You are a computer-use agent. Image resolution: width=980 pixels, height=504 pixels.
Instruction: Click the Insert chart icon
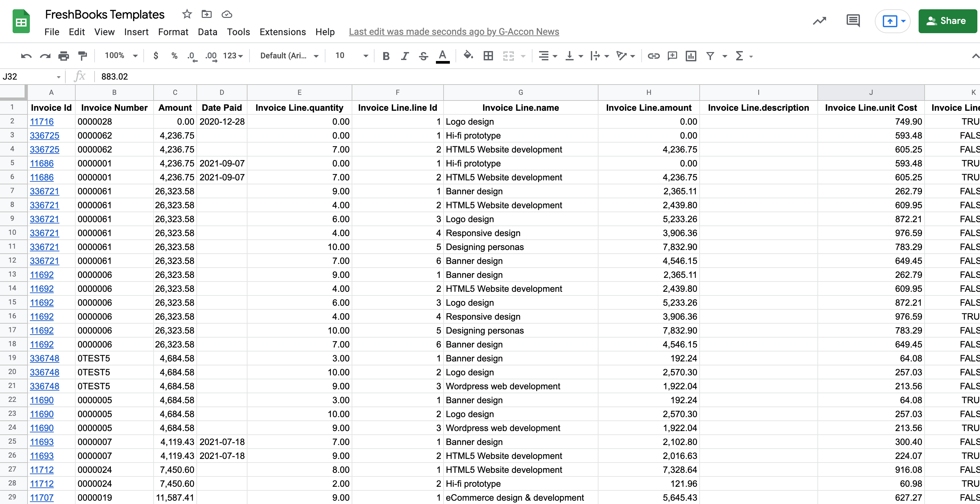click(x=691, y=56)
